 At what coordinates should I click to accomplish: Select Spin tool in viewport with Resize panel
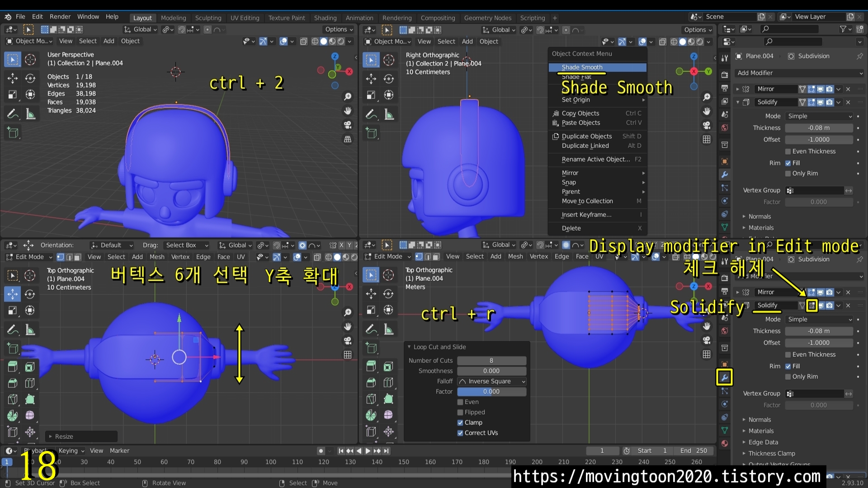[13, 416]
